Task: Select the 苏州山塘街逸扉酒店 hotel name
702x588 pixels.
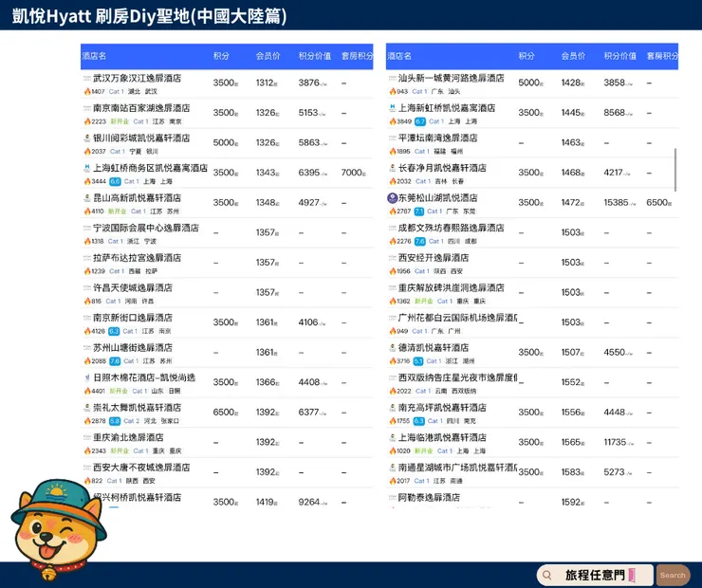Action: [133, 348]
